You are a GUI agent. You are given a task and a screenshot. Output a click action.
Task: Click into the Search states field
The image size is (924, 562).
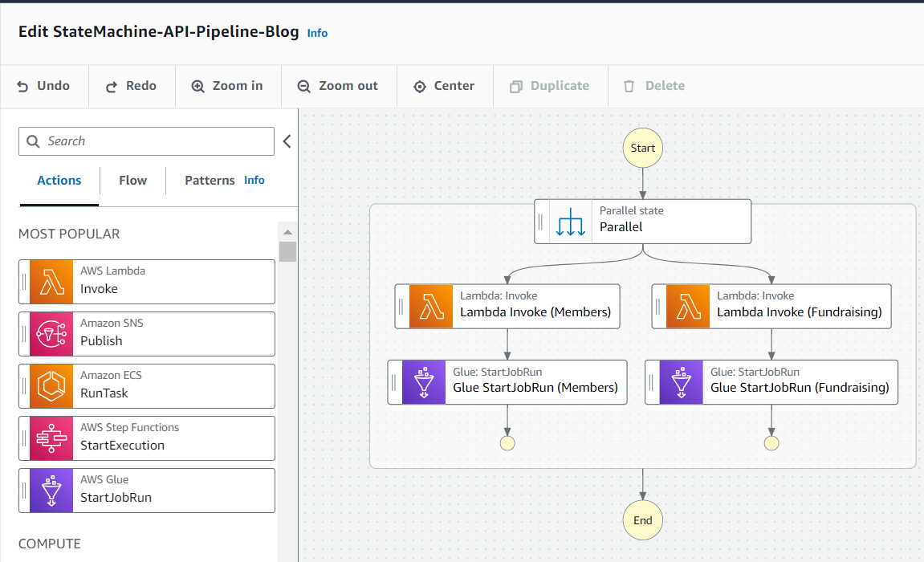pos(146,141)
